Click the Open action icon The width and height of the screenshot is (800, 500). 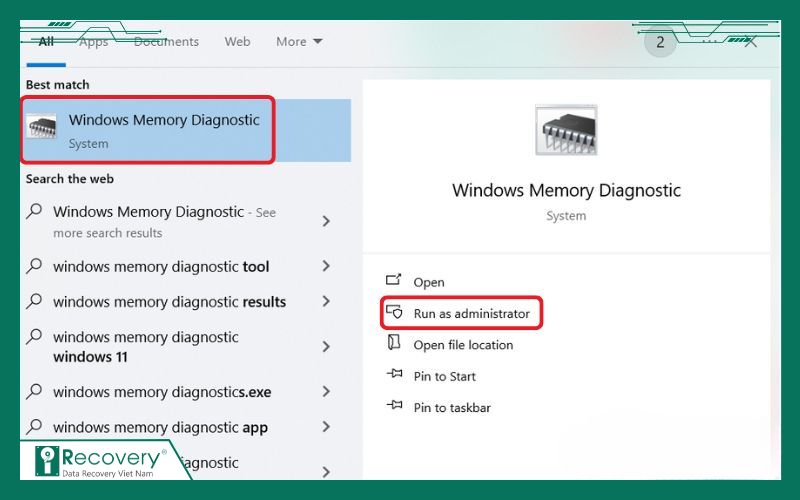tap(393, 279)
